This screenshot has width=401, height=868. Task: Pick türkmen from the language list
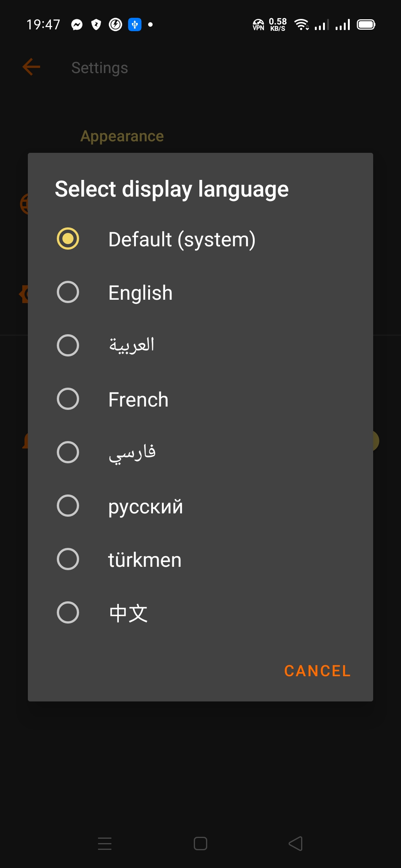pyautogui.click(x=68, y=559)
